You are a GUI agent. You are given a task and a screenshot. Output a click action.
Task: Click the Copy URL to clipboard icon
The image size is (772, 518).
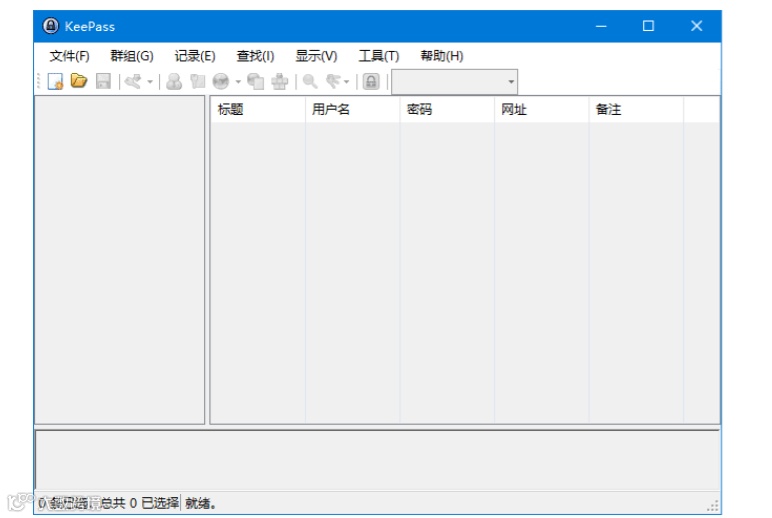pos(256,81)
